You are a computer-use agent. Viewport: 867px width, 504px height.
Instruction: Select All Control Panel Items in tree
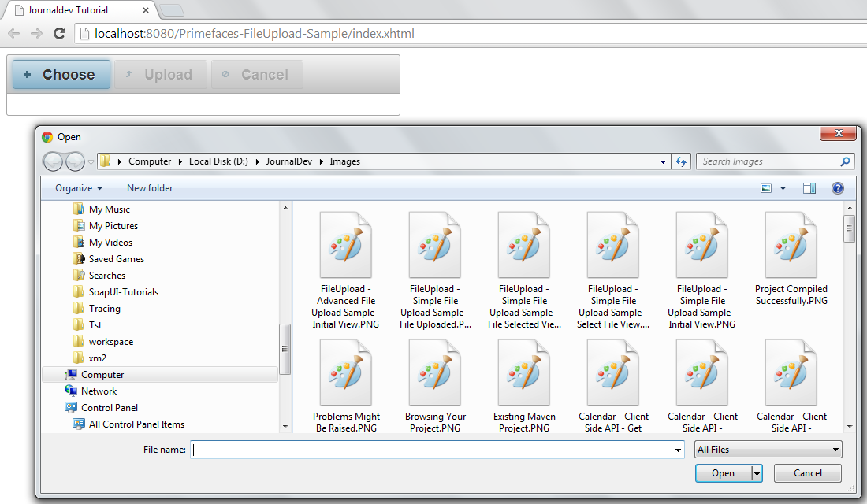coord(136,424)
